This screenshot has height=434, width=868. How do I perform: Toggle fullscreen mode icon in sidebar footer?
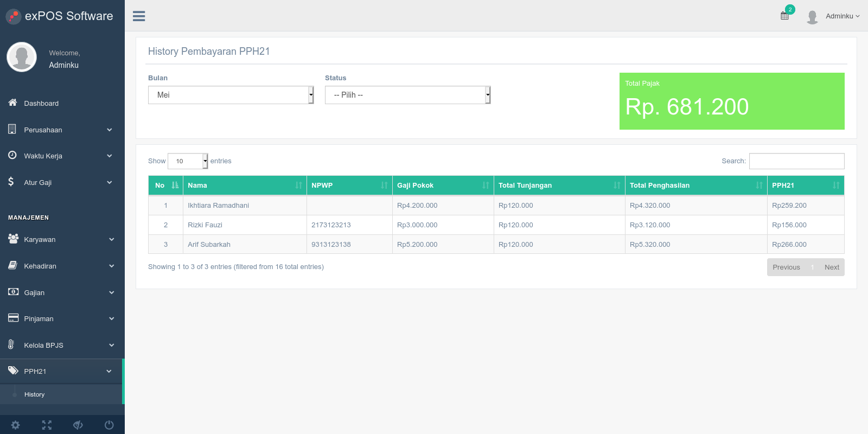pos(47,425)
